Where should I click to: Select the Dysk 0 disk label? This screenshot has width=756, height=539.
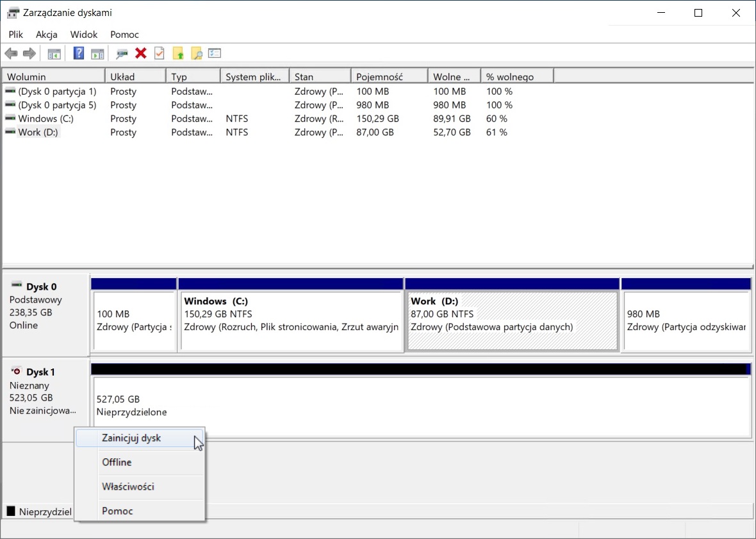pyautogui.click(x=40, y=287)
